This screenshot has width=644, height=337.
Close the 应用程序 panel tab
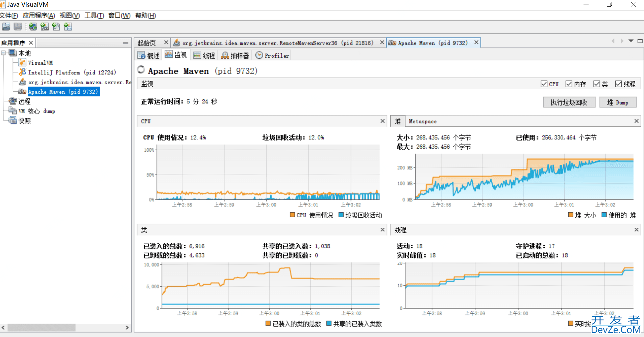coord(31,43)
